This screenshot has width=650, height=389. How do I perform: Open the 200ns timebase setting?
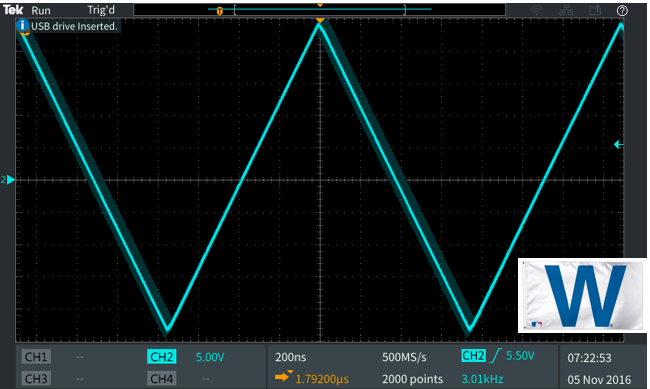pyautogui.click(x=291, y=357)
